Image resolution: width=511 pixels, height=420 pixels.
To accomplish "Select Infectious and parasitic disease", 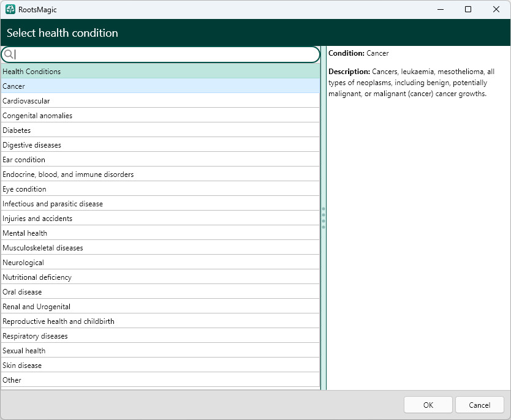I will click(x=161, y=203).
